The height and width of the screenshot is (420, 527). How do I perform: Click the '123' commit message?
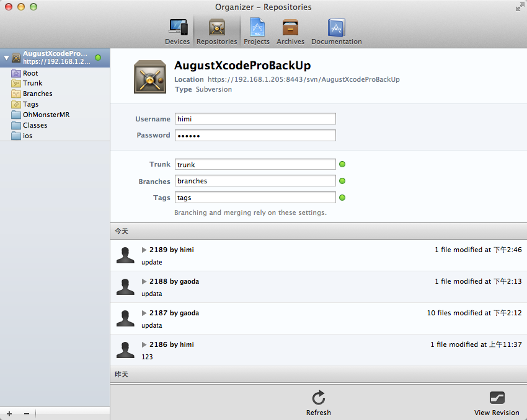[x=147, y=357]
